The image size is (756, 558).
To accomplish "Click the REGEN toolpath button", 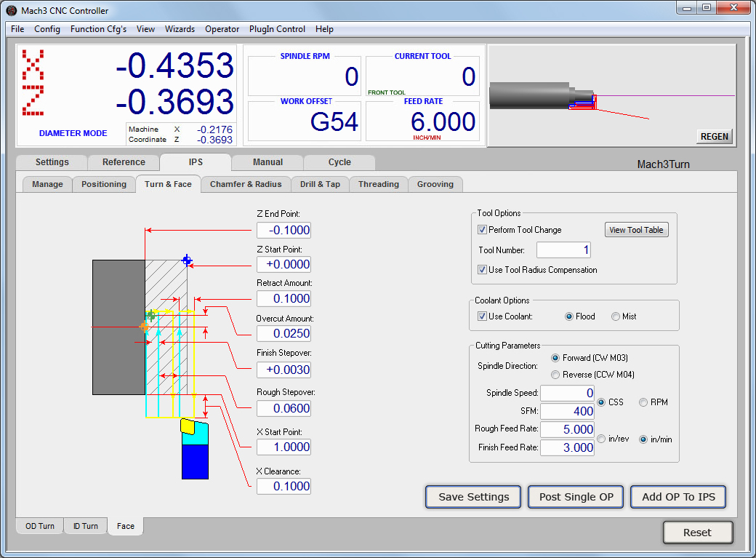I will click(715, 137).
